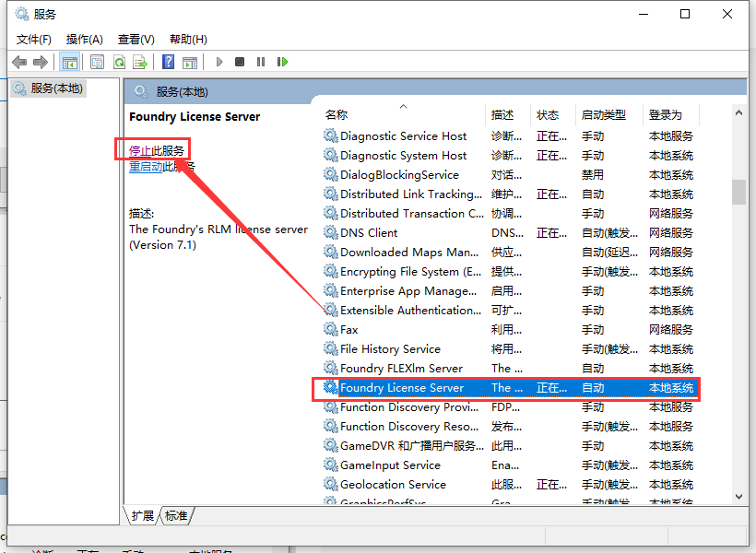Image resolution: width=756 pixels, height=553 pixels.
Task: Click the Restart Service toolbar button
Action: tap(282, 62)
